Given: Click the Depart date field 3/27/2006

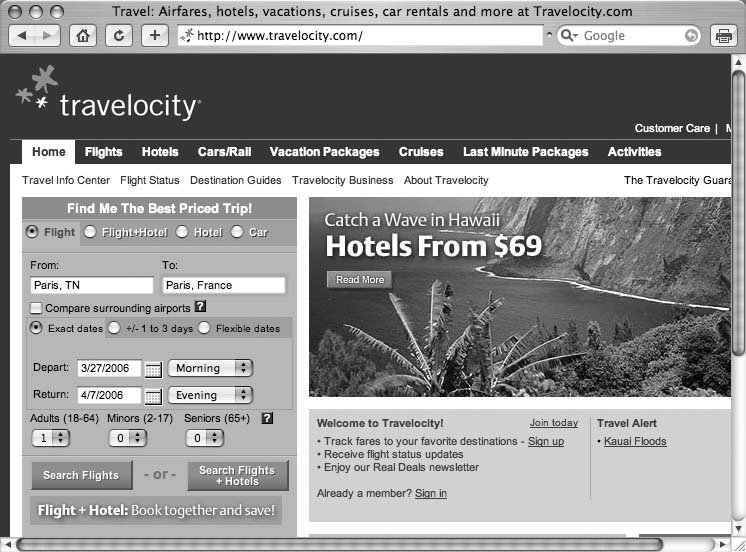Looking at the screenshot, I should click(x=109, y=368).
